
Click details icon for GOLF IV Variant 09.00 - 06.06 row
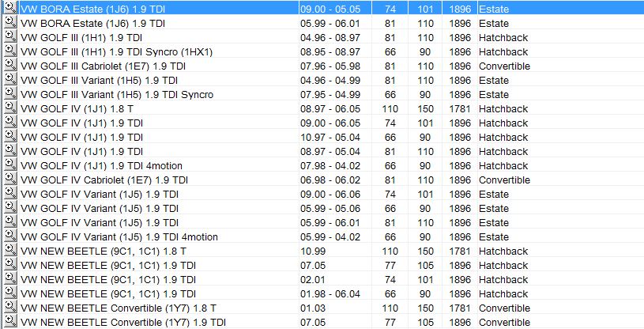[x=10, y=193]
